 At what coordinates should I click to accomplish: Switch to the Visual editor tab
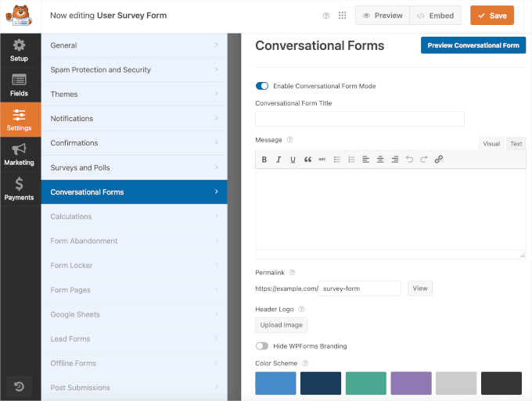tap(491, 144)
